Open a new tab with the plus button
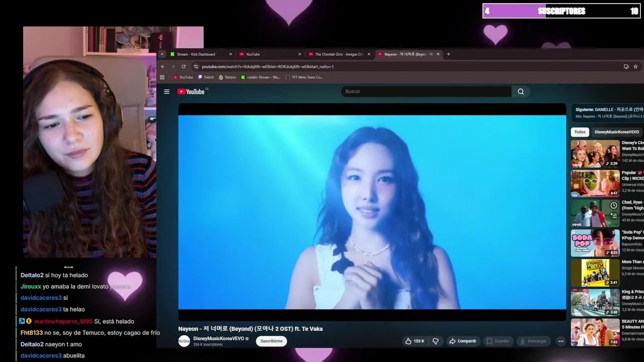 (448, 54)
